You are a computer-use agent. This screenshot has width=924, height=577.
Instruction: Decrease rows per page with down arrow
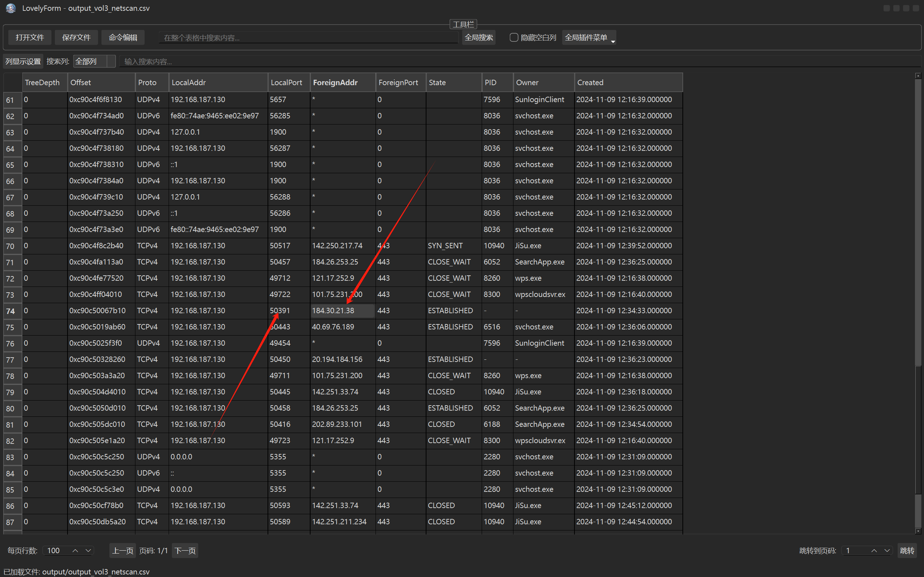click(x=88, y=550)
